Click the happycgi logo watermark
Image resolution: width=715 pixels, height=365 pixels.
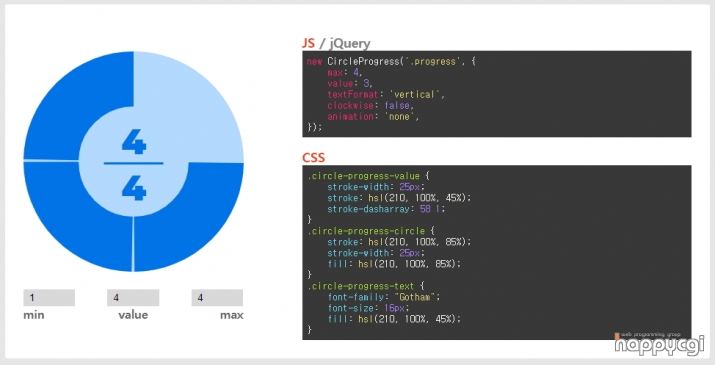(x=659, y=344)
